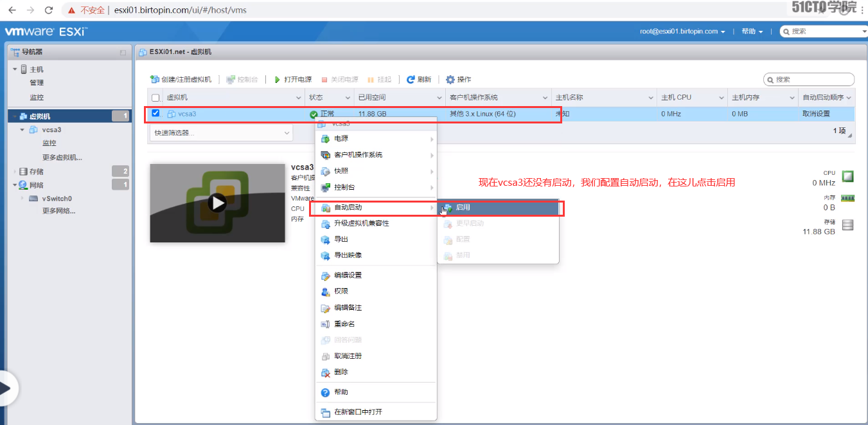Image resolution: width=868 pixels, height=425 pixels.
Task: Click 打开电源 toolbar button
Action: tap(293, 80)
